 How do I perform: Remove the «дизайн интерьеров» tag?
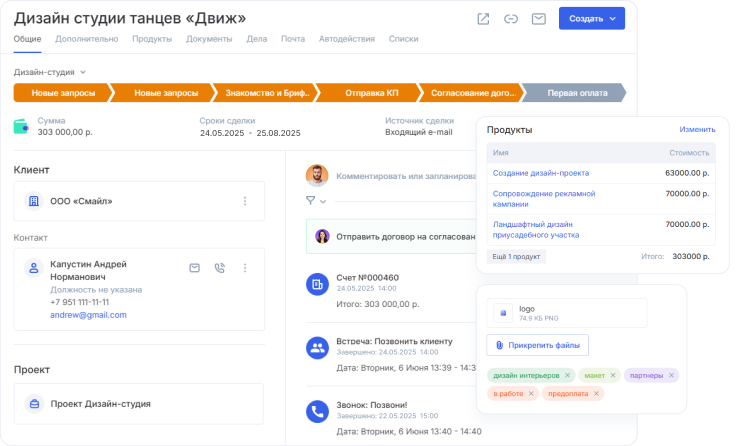[x=567, y=375]
